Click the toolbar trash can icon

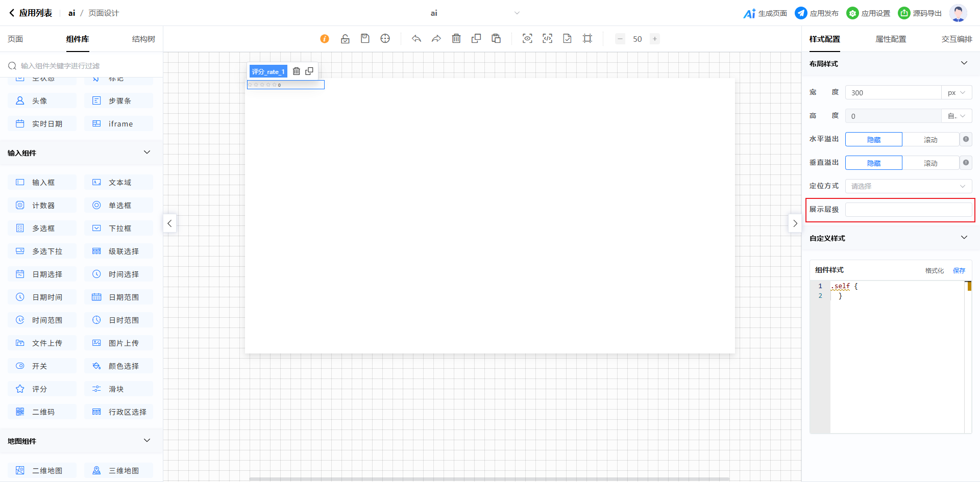click(x=456, y=39)
